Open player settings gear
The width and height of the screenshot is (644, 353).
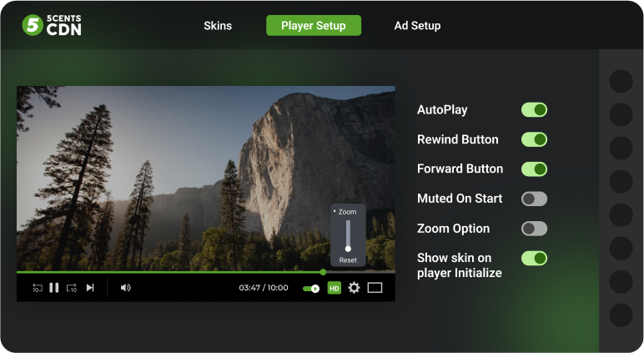[354, 288]
